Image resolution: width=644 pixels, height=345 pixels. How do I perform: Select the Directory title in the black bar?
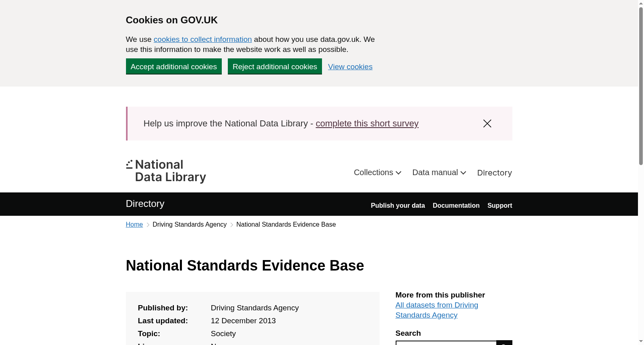145,204
